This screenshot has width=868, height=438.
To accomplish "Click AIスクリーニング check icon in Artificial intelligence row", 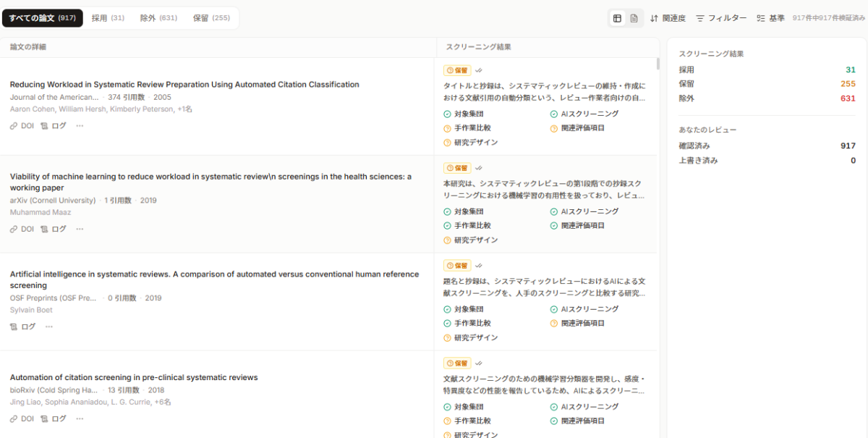I will point(554,309).
